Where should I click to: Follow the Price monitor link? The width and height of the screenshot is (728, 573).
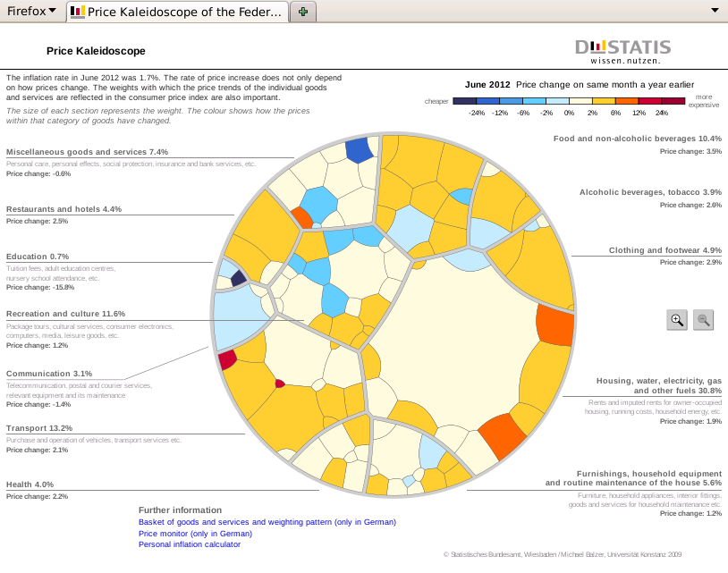coord(196,534)
